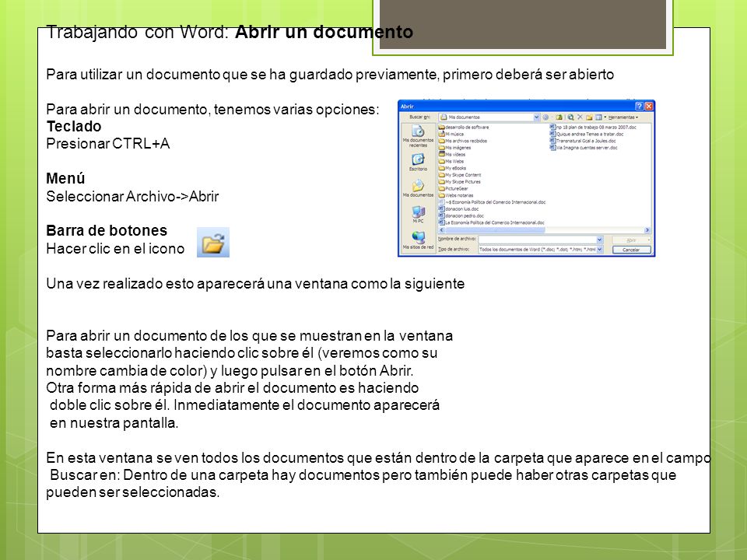The height and width of the screenshot is (560, 747).
Task: Click the Search the Web toolbar icon
Action: pos(570,117)
